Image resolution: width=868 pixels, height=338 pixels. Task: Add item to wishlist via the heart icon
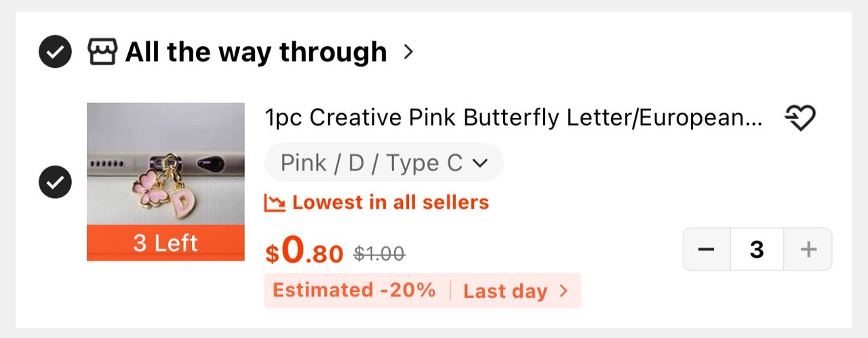[800, 119]
